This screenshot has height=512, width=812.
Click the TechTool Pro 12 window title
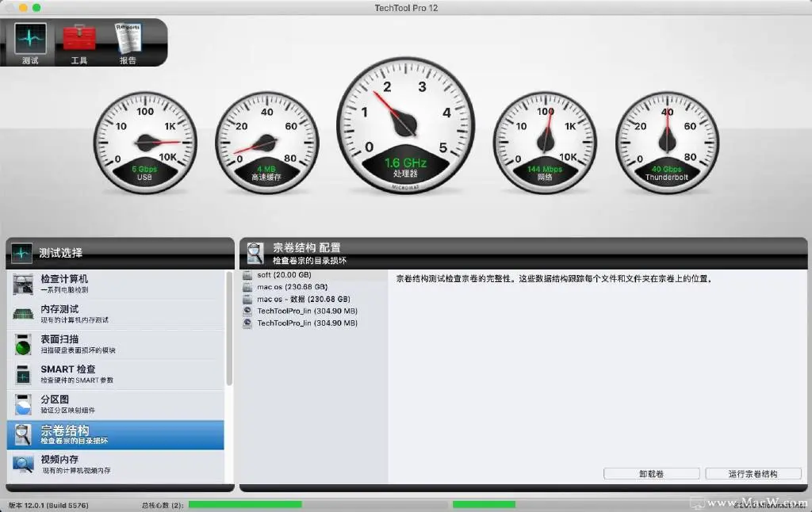point(406,8)
